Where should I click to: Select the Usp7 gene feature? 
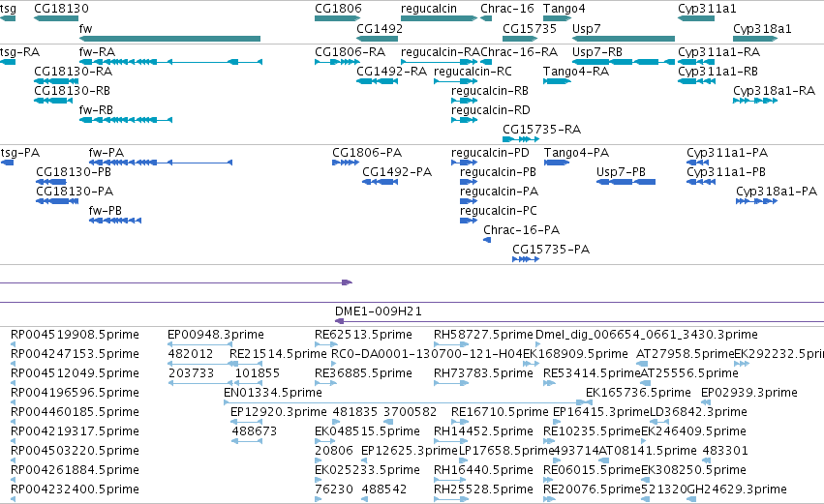pos(624,39)
